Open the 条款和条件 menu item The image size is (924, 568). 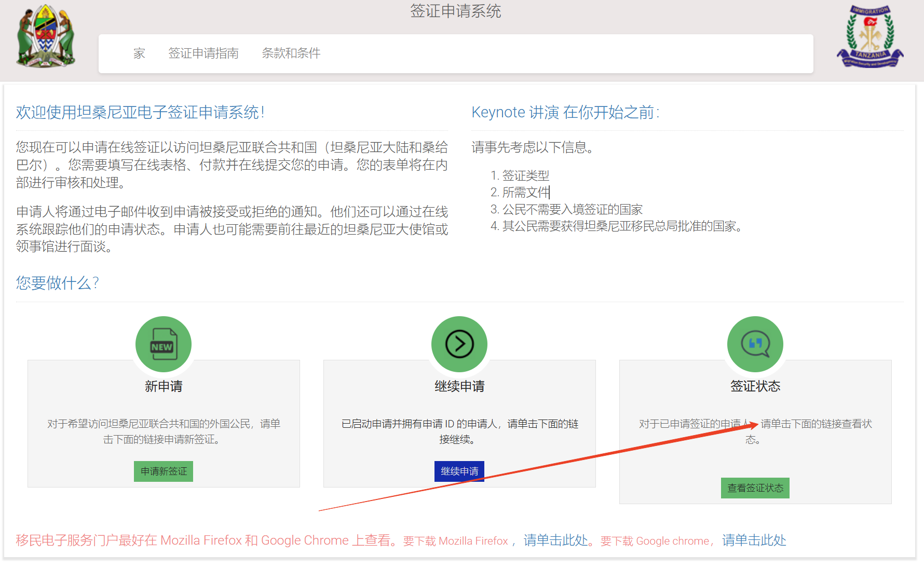click(x=291, y=53)
